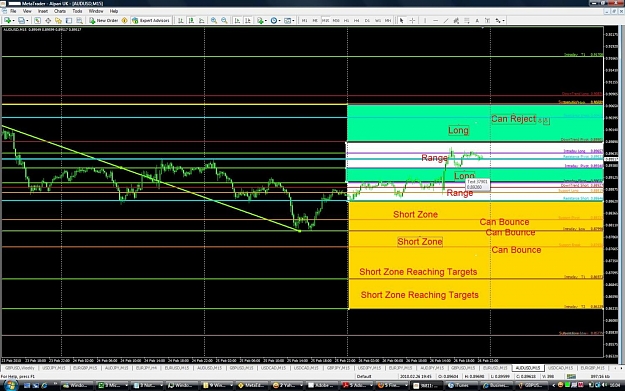Expand the Periods dropdown arrow
The width and height of the screenshot is (625, 391).
pyautogui.click(x=279, y=20)
